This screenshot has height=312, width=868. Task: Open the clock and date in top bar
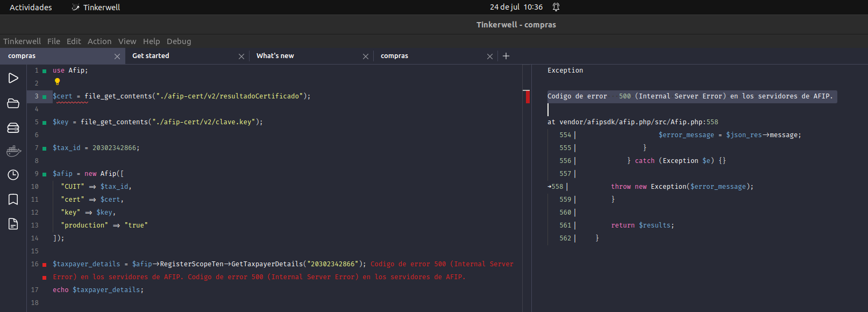tap(516, 7)
